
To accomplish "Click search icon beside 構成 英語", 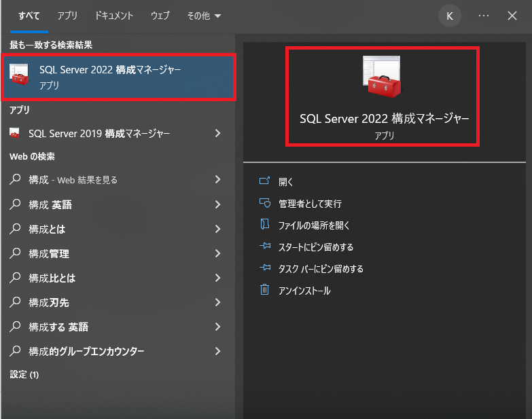I will coord(15,204).
